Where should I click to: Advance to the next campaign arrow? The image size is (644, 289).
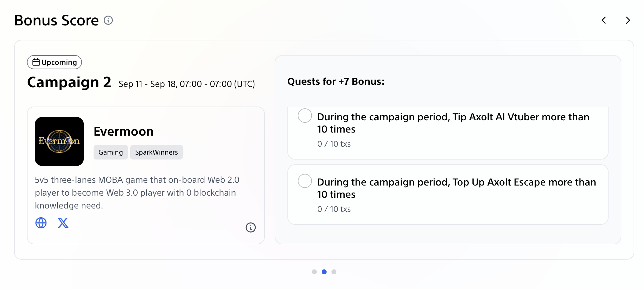click(628, 20)
